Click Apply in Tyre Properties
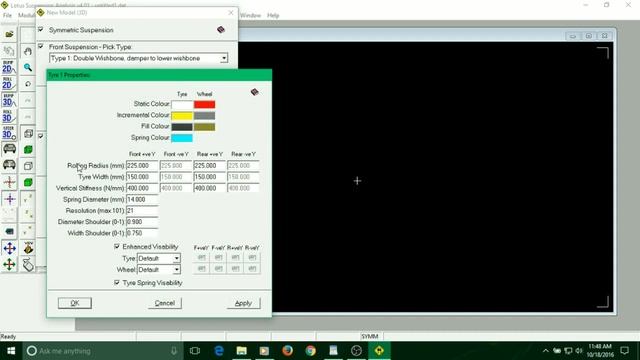640x360 pixels. pos(243,303)
